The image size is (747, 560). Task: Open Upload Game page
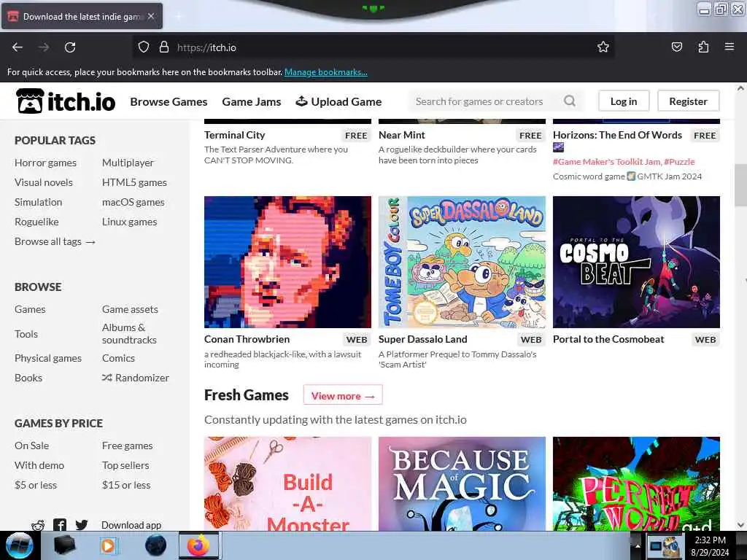click(x=338, y=101)
